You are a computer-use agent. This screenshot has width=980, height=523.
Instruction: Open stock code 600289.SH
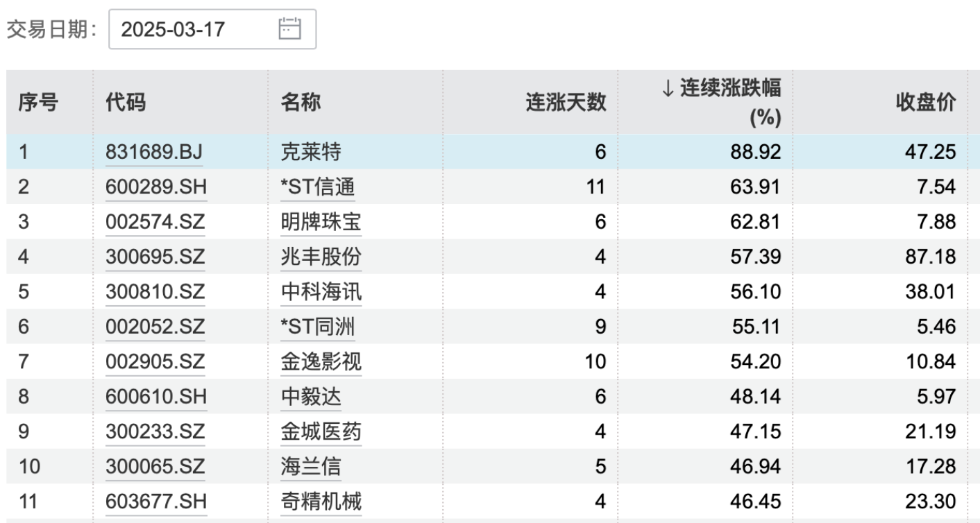(155, 187)
